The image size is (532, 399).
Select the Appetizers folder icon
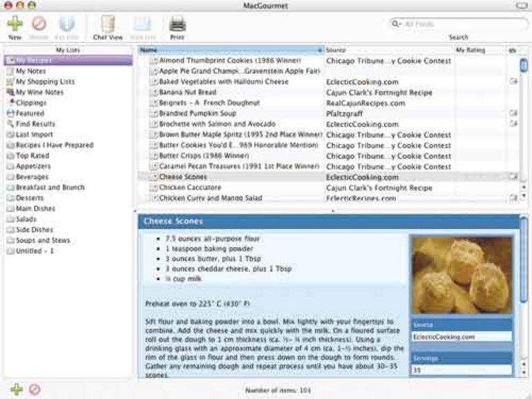[x=10, y=166]
